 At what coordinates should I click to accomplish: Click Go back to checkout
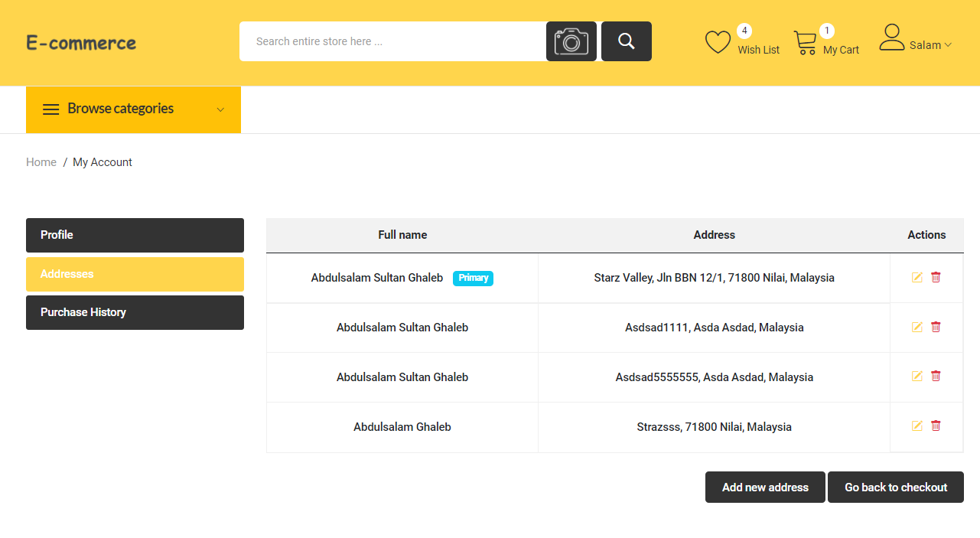(x=895, y=487)
